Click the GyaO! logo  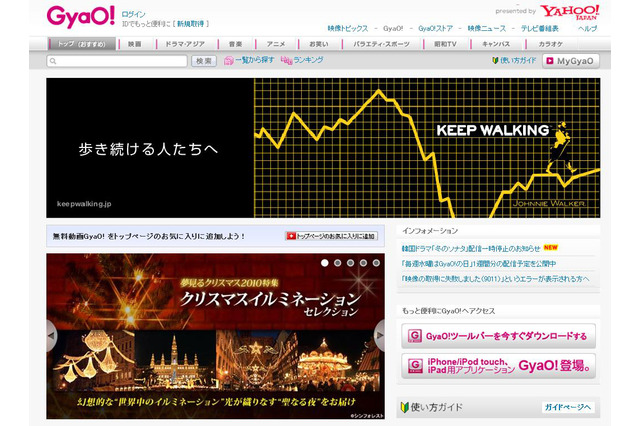81,17
